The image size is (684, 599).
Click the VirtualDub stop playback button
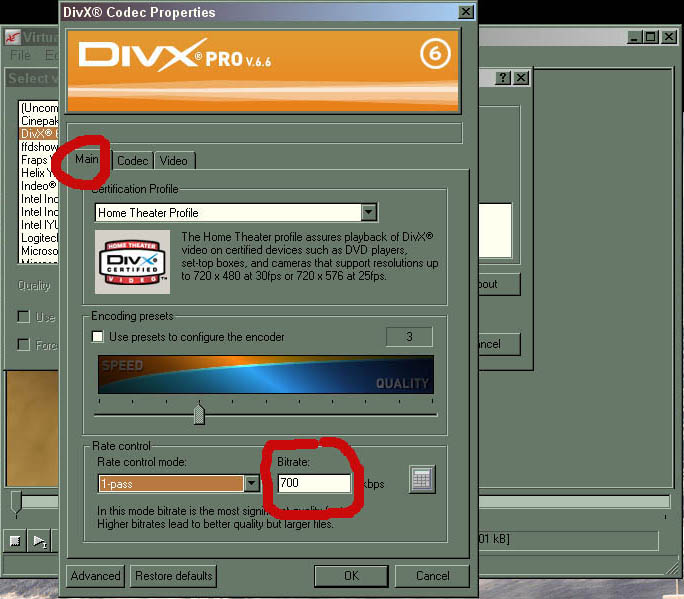click(x=15, y=541)
